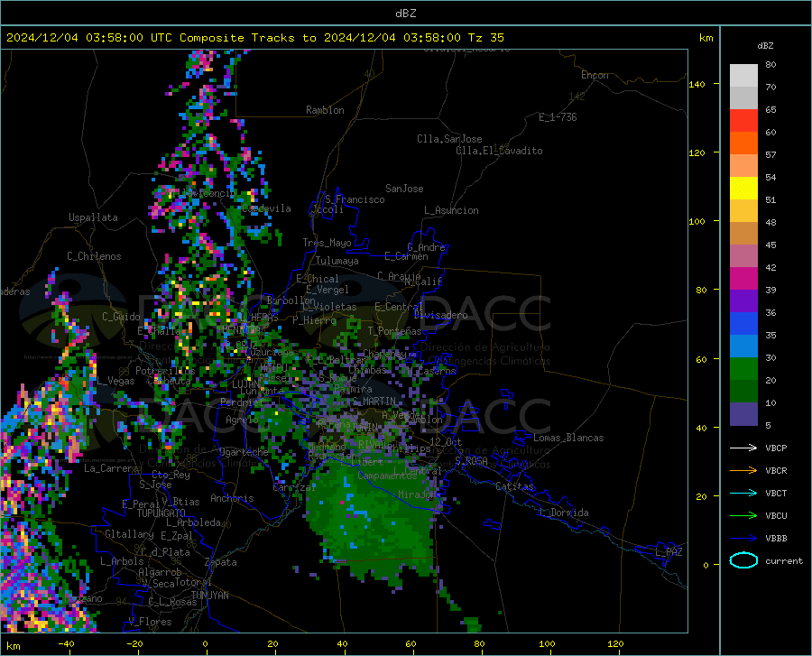This screenshot has height=656, width=812.
Task: Click the S_MARTIN label
Action: pos(374,402)
